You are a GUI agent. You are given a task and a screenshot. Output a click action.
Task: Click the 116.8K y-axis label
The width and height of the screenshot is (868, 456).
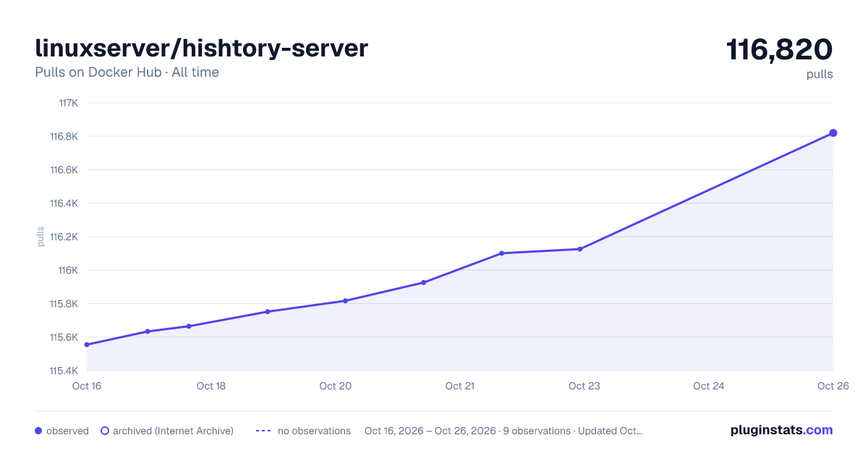(x=64, y=136)
